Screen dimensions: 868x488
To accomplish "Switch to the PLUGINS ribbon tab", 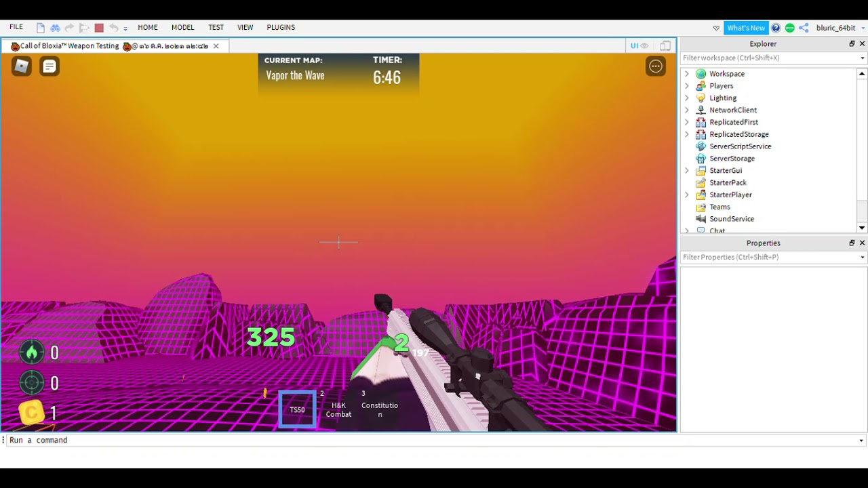I will (281, 28).
